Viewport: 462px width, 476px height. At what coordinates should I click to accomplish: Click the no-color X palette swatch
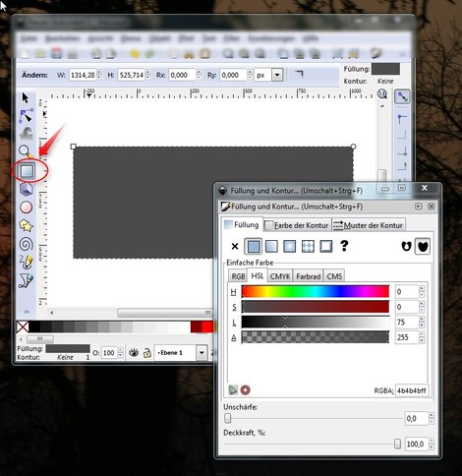pos(23,327)
